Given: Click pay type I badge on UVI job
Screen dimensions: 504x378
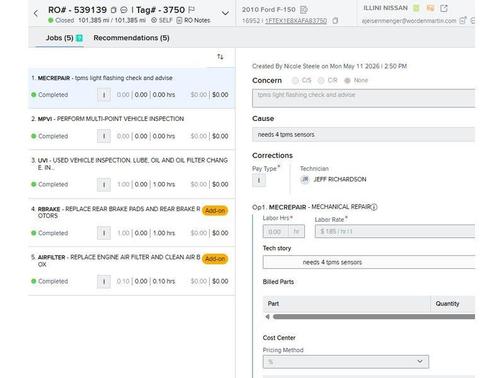Looking at the screenshot, I should pyautogui.click(x=104, y=184).
